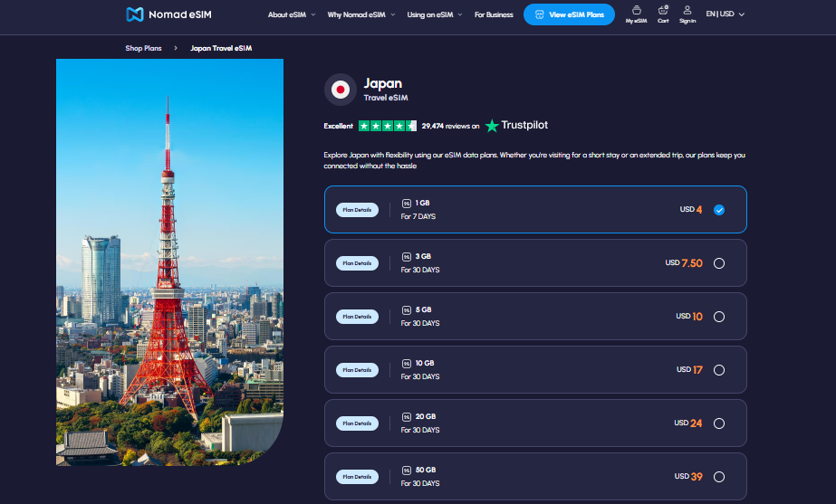
Task: Click the Japan flag icon
Action: pos(341,90)
